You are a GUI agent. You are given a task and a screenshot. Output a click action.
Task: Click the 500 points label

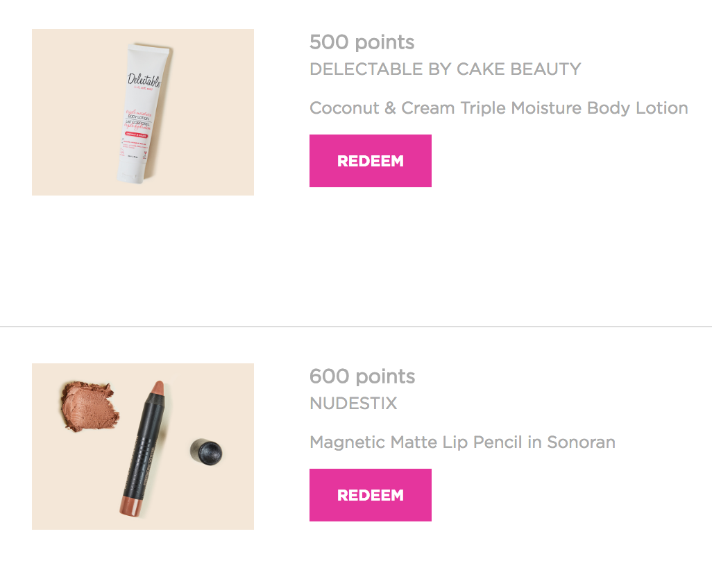[362, 42]
